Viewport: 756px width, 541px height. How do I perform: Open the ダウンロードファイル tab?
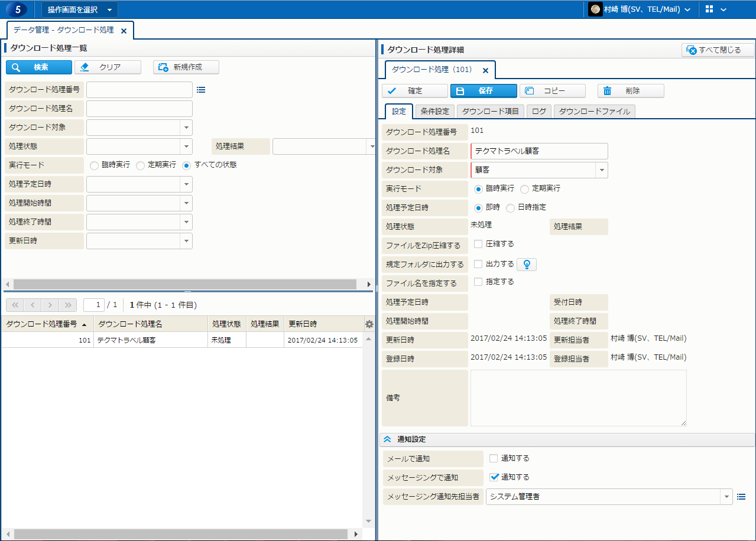coord(595,111)
